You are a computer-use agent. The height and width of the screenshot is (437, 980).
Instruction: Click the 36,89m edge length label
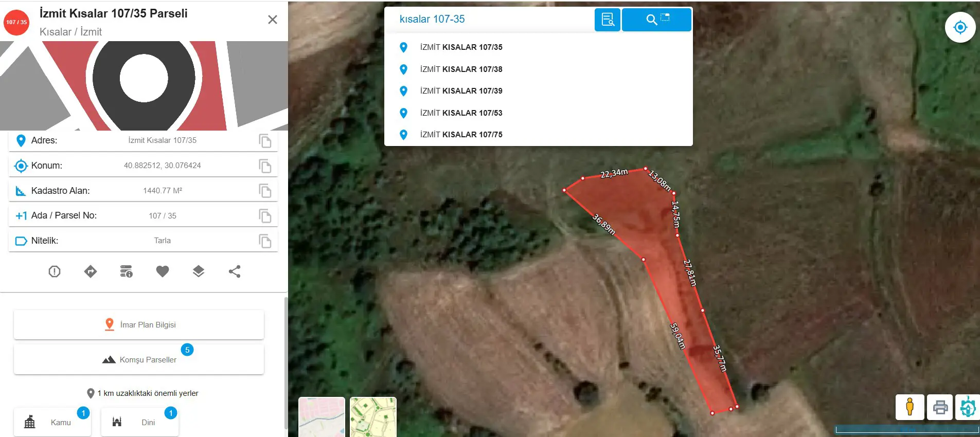[603, 224]
